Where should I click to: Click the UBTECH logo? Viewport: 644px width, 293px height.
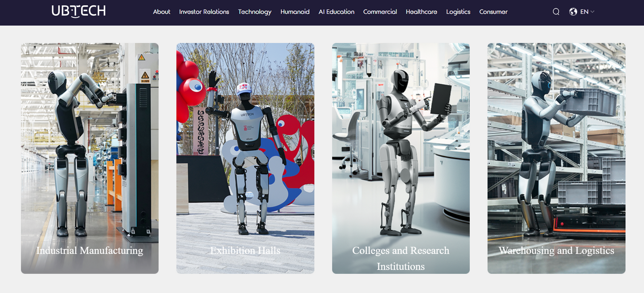(x=79, y=11)
